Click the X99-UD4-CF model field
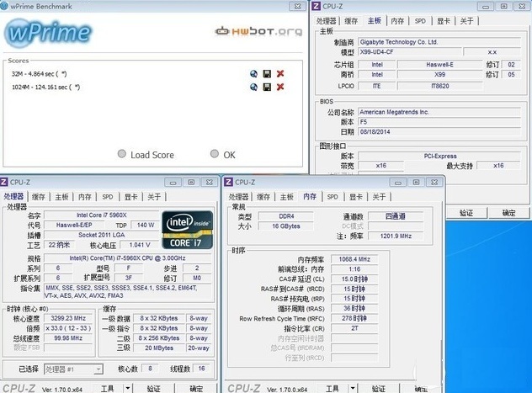Image resolution: width=532 pixels, height=393 pixels. pos(410,52)
